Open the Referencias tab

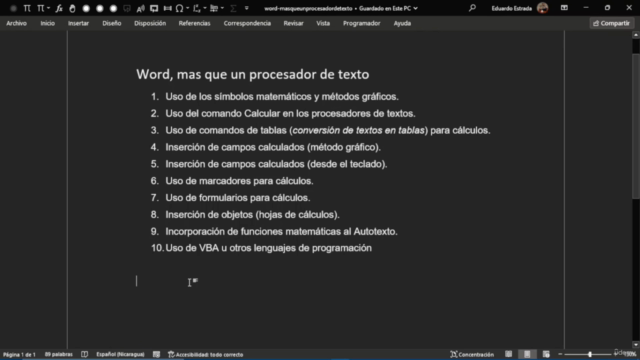194,23
